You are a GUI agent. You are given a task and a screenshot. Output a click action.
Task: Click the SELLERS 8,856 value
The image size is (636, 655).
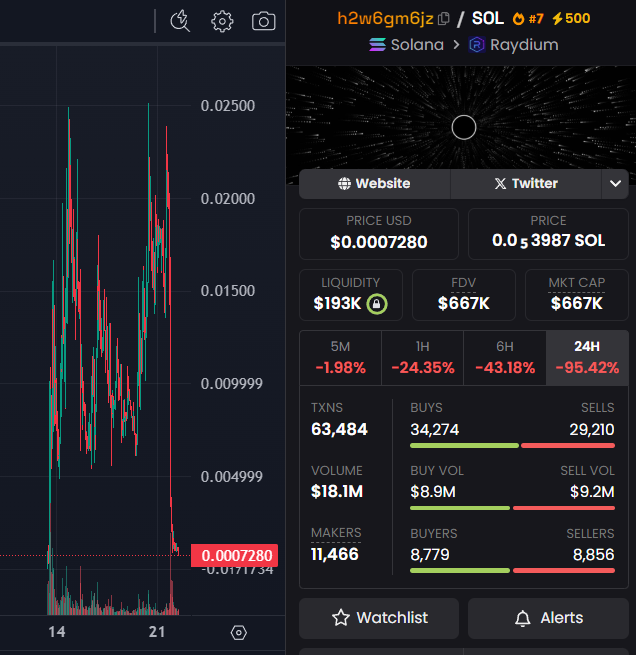pyautogui.click(x=593, y=555)
